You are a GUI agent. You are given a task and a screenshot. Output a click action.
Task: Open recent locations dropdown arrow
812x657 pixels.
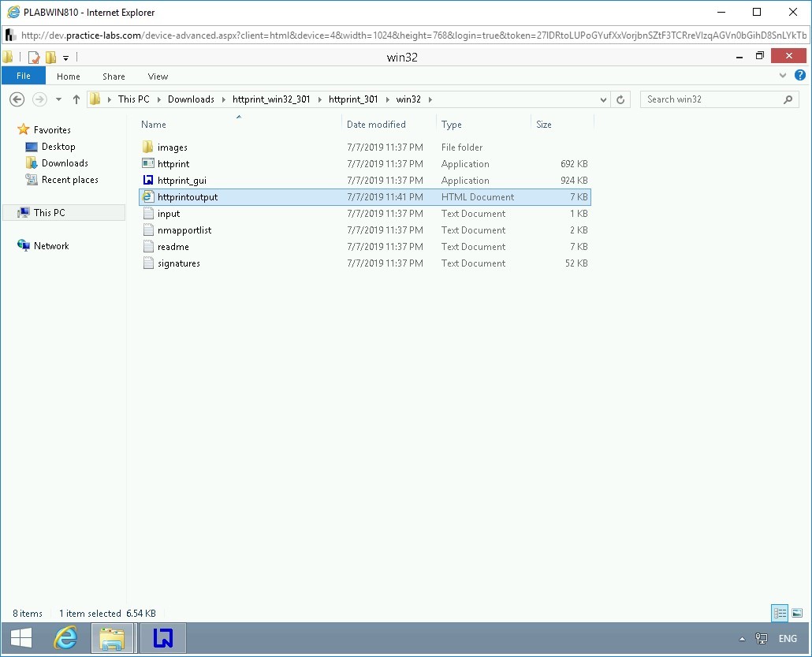(59, 99)
